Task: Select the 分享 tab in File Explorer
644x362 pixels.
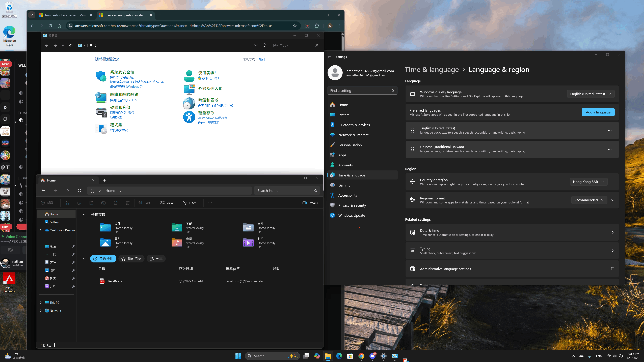Action: [156, 259]
